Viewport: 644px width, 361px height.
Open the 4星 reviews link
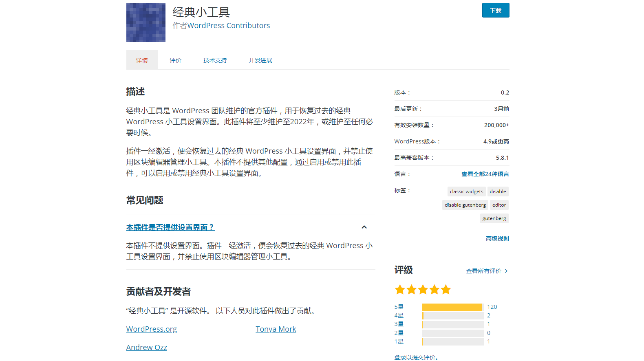(399, 315)
